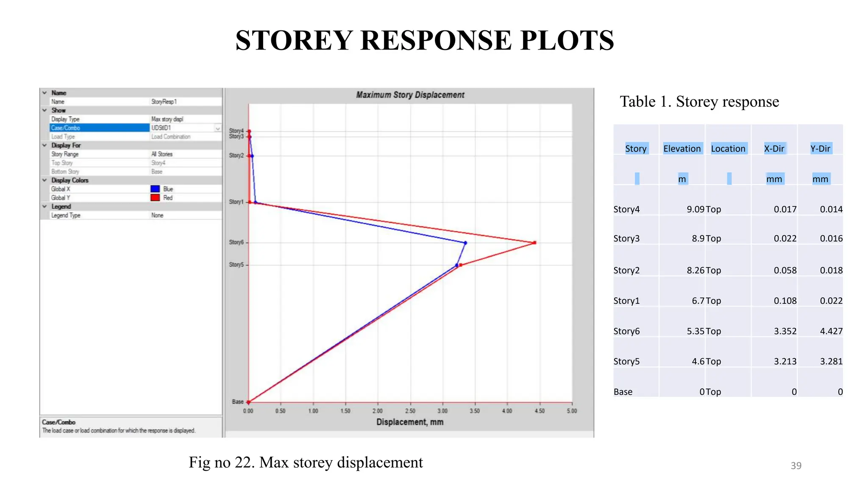The width and height of the screenshot is (868, 488).
Task: Select the X-Dir column header in table
Action: click(x=774, y=149)
